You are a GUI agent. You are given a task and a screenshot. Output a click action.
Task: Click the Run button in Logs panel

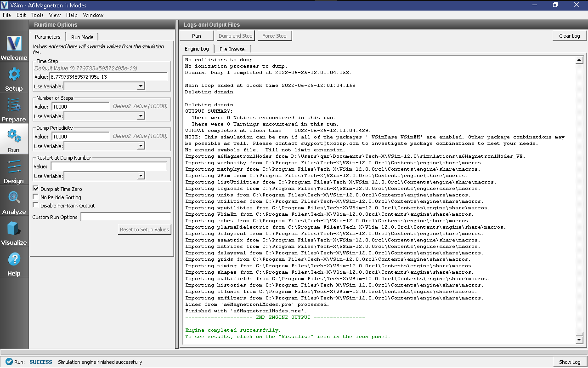coord(197,36)
